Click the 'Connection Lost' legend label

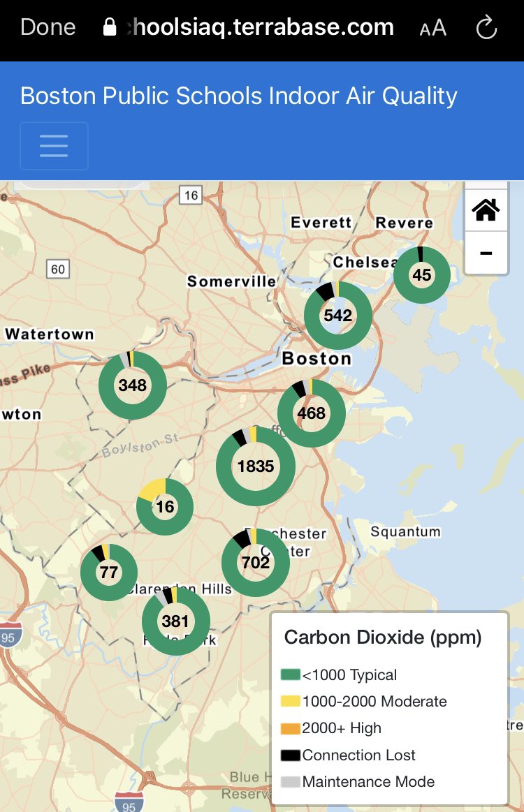(358, 755)
